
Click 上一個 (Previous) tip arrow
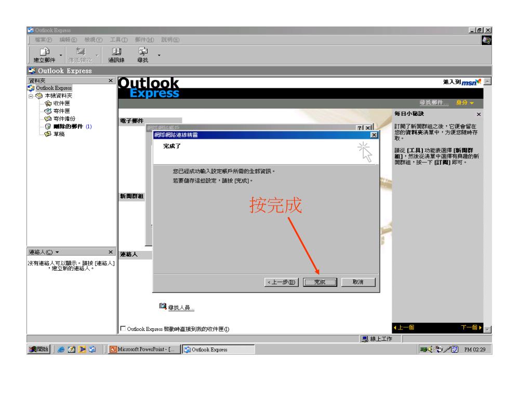(404, 327)
